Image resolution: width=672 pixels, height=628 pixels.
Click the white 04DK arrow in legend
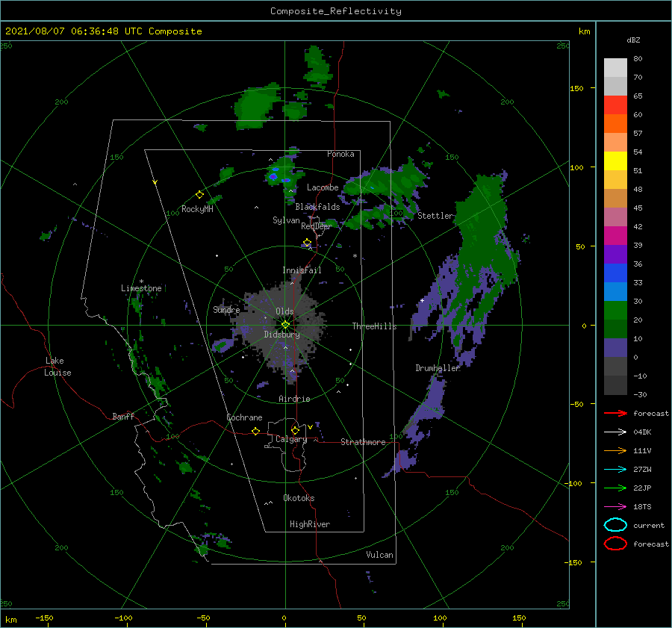point(615,432)
